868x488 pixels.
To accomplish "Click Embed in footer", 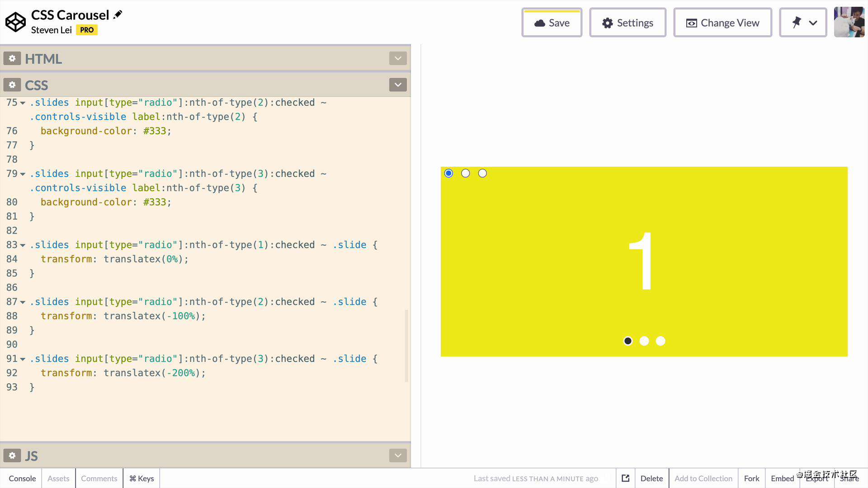I will pyautogui.click(x=782, y=478).
